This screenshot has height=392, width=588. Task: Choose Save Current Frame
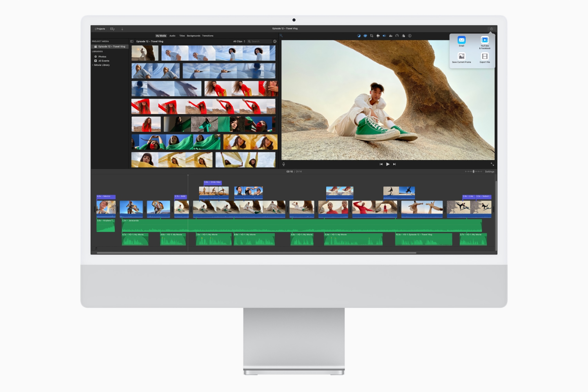click(x=461, y=58)
